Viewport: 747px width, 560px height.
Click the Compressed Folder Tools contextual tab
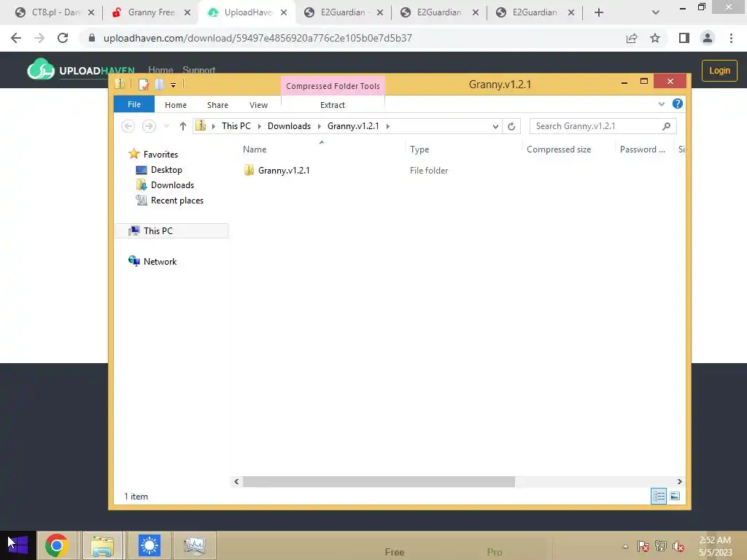click(333, 86)
